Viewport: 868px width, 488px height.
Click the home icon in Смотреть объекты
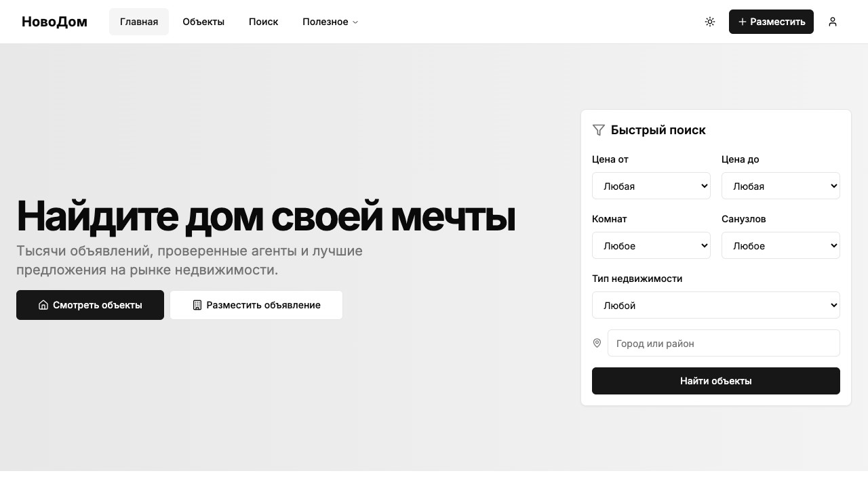point(43,305)
